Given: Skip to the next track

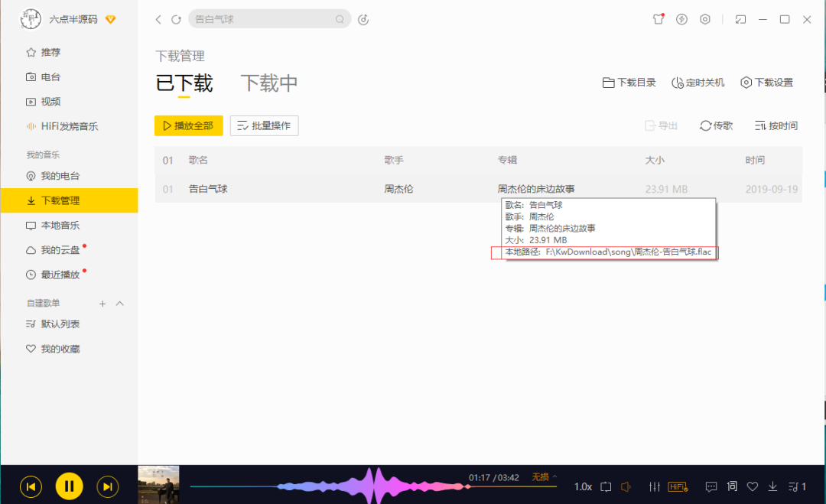Looking at the screenshot, I should click(x=108, y=486).
